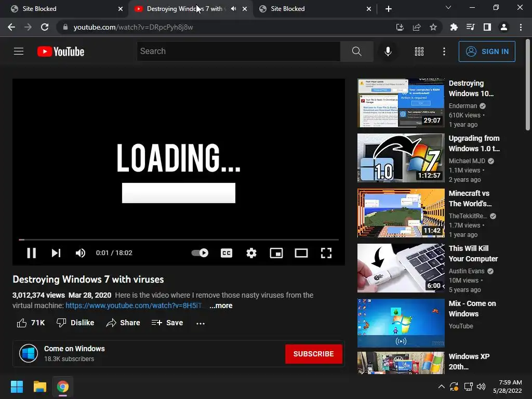Mute the tab with the speaker icon
The height and width of the screenshot is (399, 532).
click(x=233, y=9)
